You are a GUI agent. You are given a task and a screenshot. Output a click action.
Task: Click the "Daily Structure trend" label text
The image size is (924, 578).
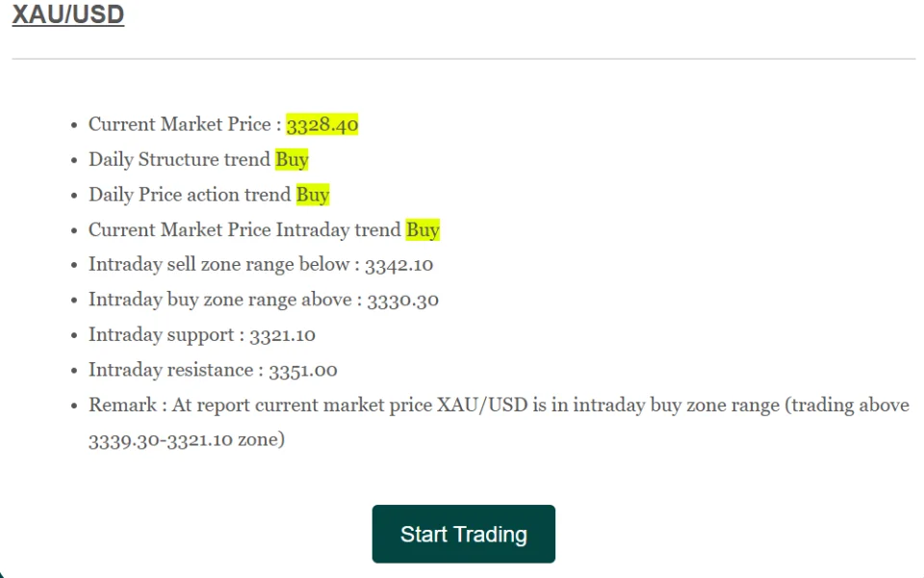[179, 160]
